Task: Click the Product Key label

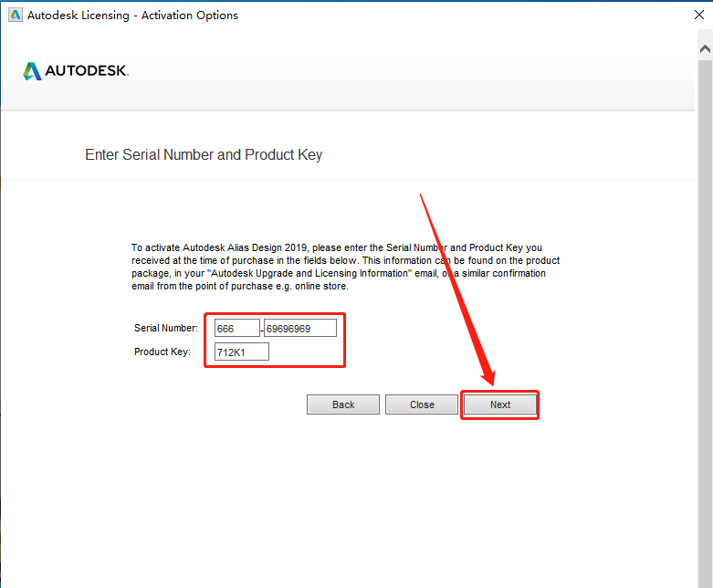Action: tap(162, 352)
